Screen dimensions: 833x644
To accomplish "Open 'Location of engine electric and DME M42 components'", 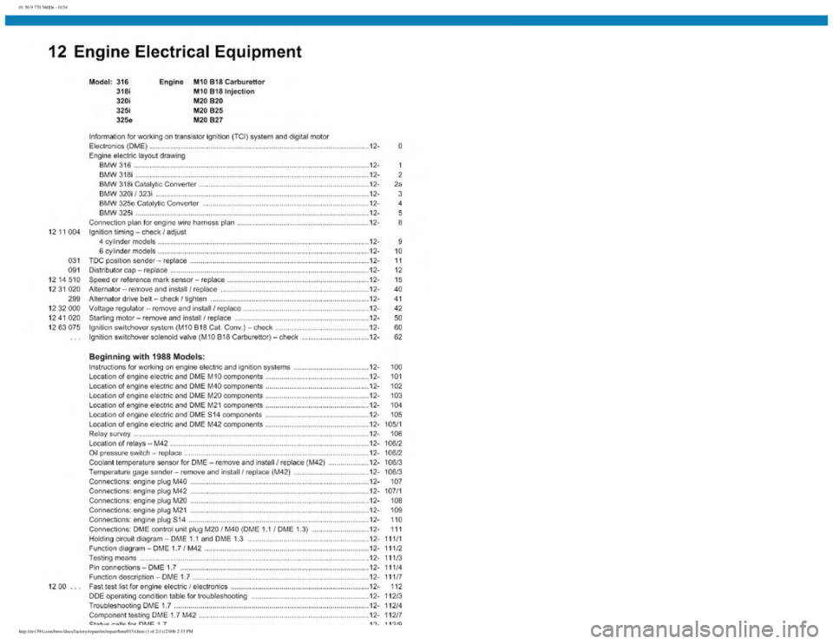I will [246, 424].
